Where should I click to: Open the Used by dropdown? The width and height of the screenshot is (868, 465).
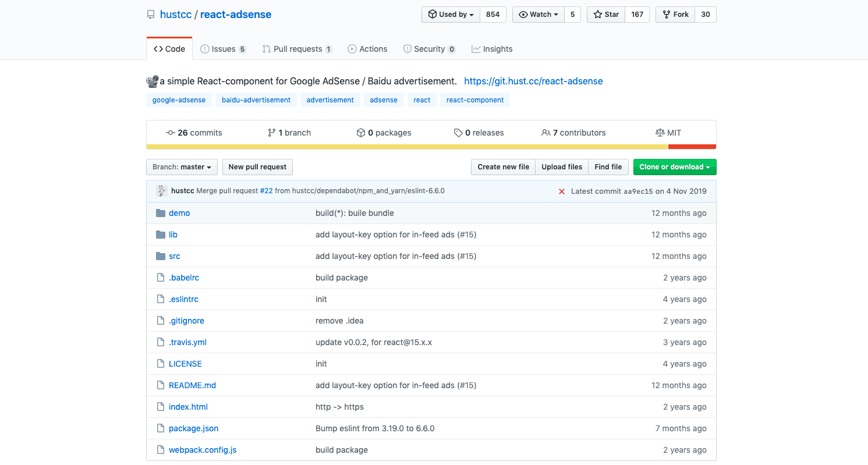click(x=451, y=15)
